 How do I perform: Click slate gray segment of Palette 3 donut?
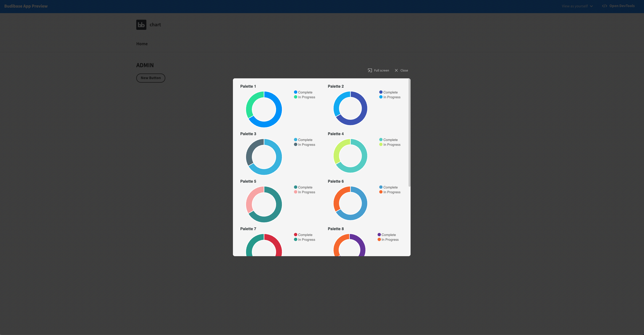point(251,149)
